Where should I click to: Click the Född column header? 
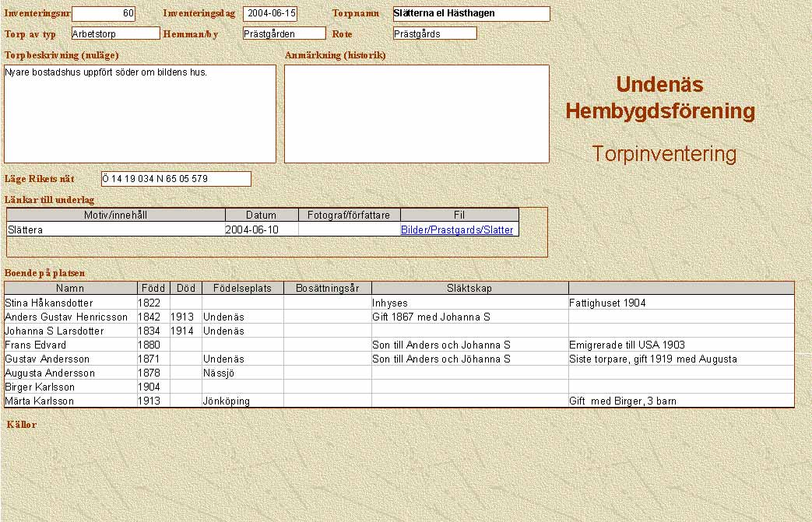coord(153,288)
